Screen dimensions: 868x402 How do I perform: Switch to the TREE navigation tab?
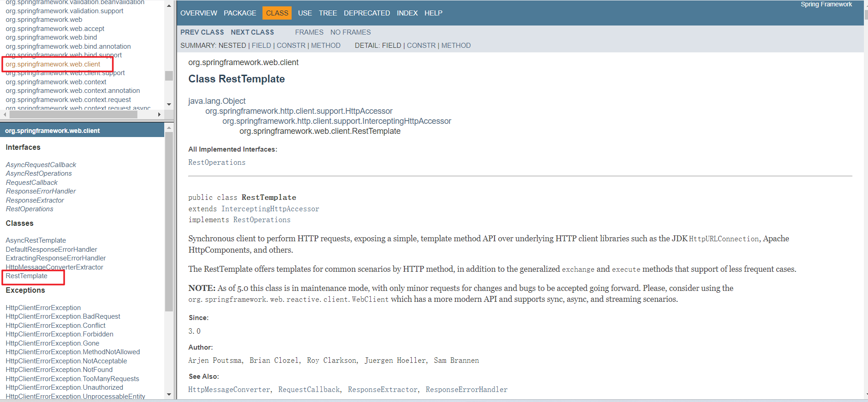tap(328, 13)
